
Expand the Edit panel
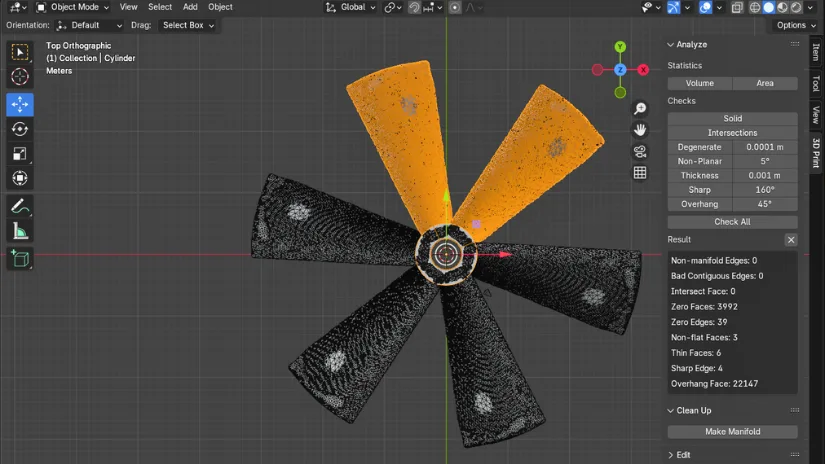[671, 455]
